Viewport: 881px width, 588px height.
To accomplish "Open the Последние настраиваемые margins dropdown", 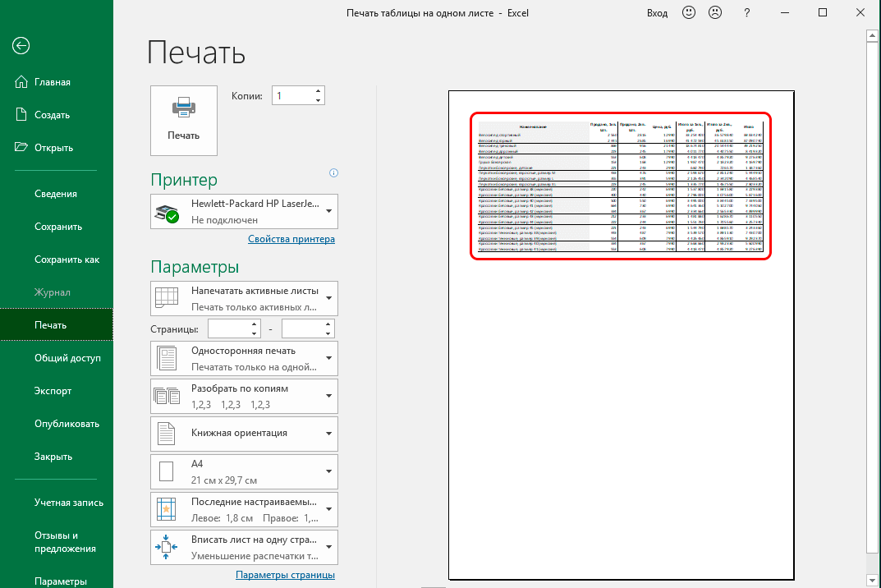I will 245,509.
